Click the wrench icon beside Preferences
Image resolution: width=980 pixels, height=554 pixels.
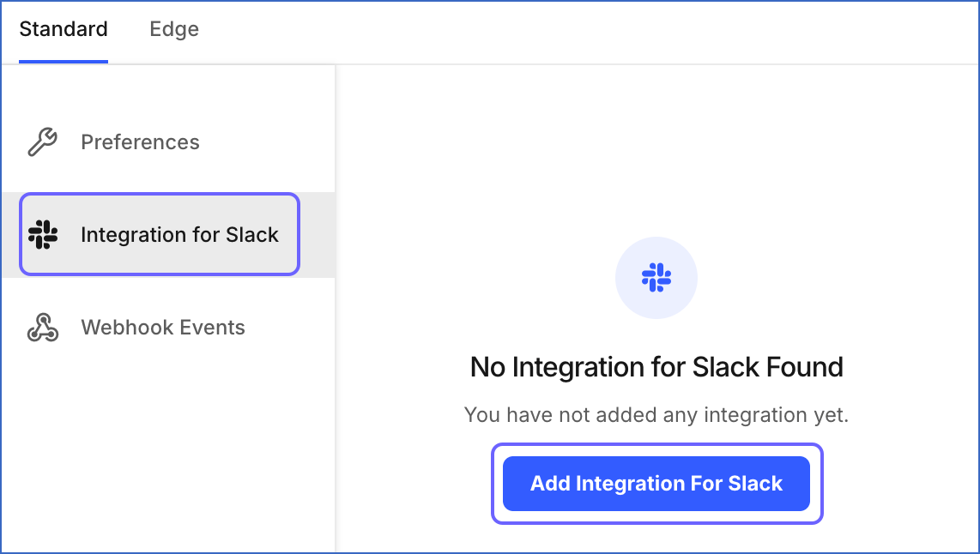pos(40,142)
